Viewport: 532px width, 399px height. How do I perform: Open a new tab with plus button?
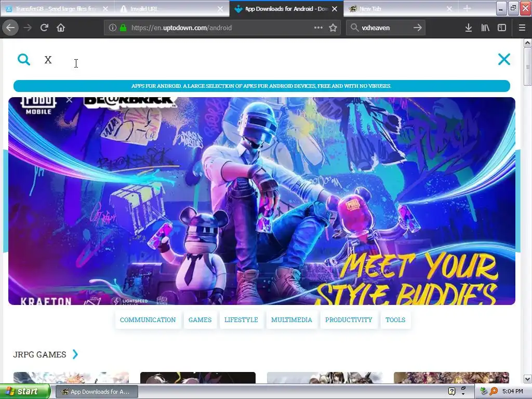point(467,8)
